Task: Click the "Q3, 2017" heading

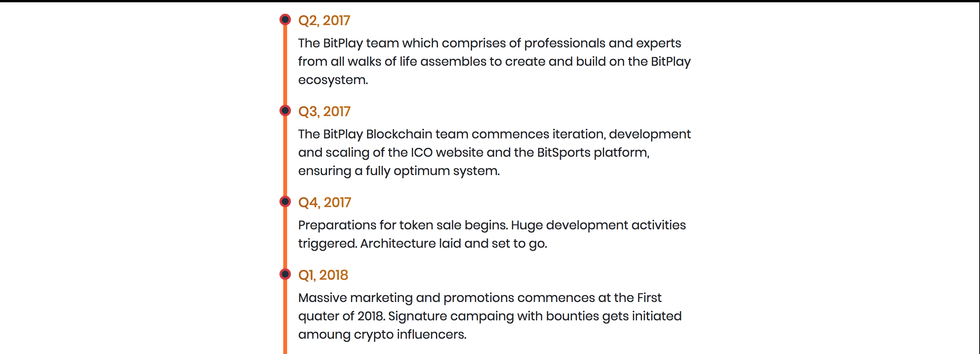Action: 324,111
